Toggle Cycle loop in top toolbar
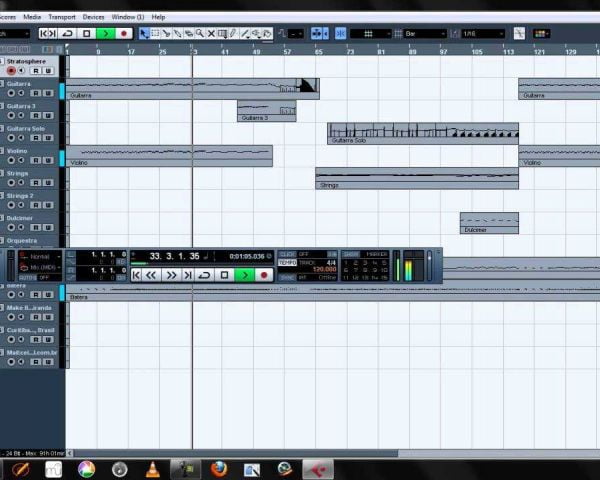This screenshot has width=600, height=480. click(x=68, y=34)
